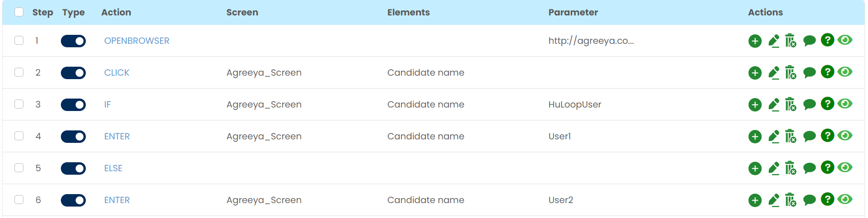
Task: View step 6 with eye icon
Action: pyautogui.click(x=845, y=199)
